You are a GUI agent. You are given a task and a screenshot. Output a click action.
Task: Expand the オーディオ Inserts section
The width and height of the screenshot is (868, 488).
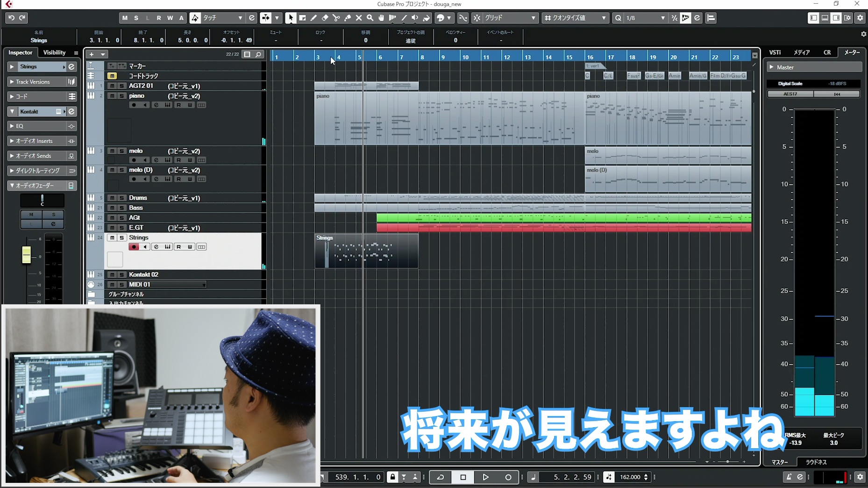12,141
